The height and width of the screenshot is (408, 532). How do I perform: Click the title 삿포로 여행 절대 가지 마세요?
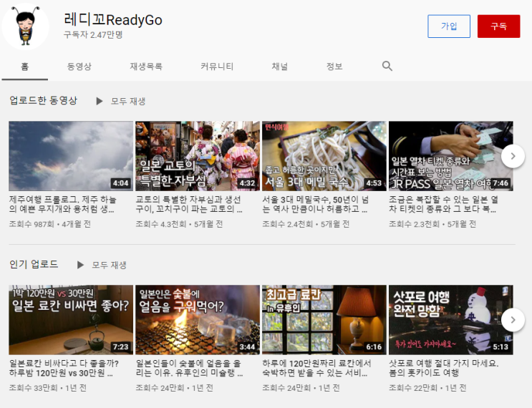443,368
